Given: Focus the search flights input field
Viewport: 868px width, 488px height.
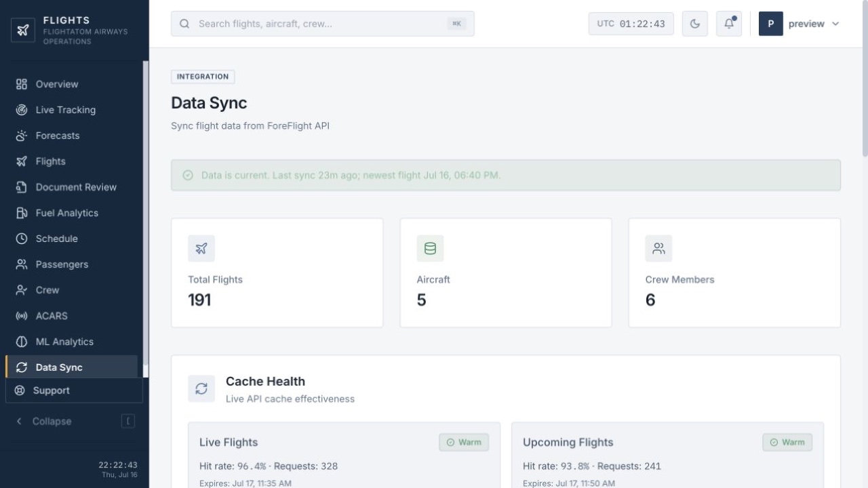Looking at the screenshot, I should (323, 24).
